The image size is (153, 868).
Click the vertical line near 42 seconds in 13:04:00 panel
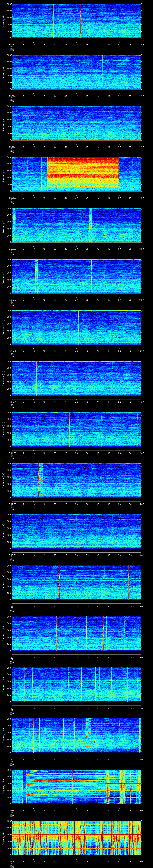point(103,72)
